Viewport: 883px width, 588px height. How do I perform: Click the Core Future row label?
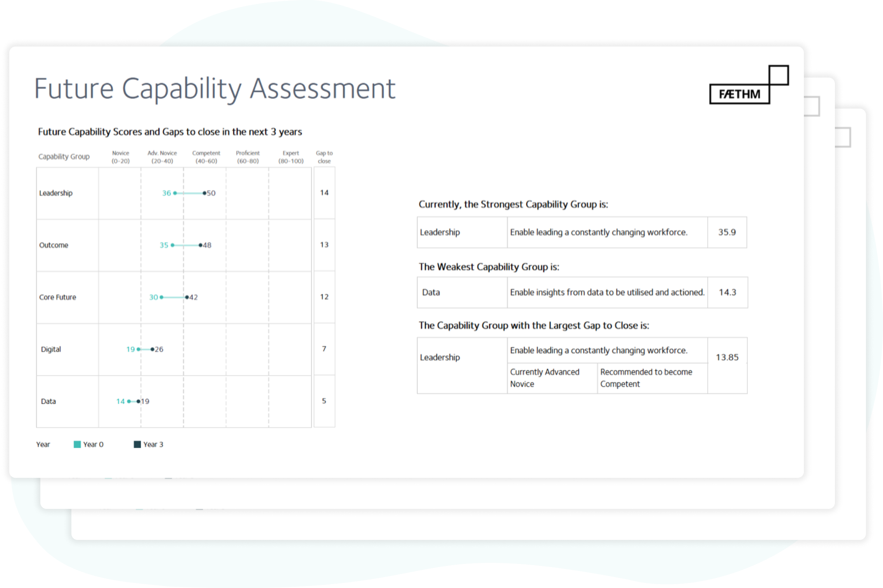[57, 297]
